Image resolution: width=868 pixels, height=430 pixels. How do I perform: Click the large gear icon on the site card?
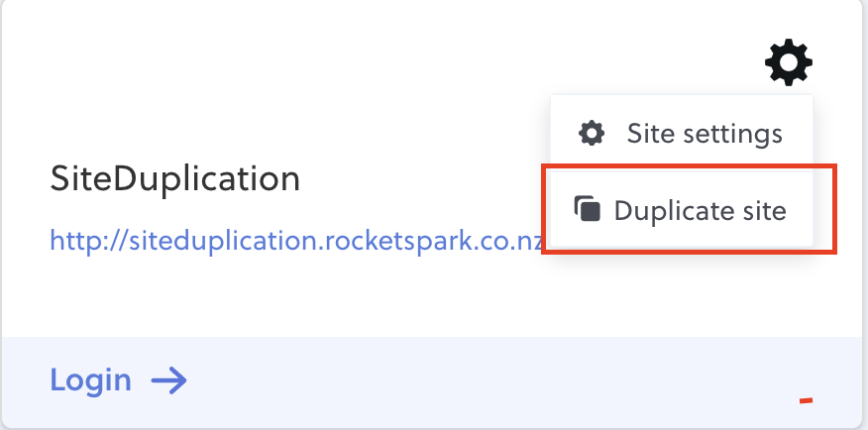(789, 62)
